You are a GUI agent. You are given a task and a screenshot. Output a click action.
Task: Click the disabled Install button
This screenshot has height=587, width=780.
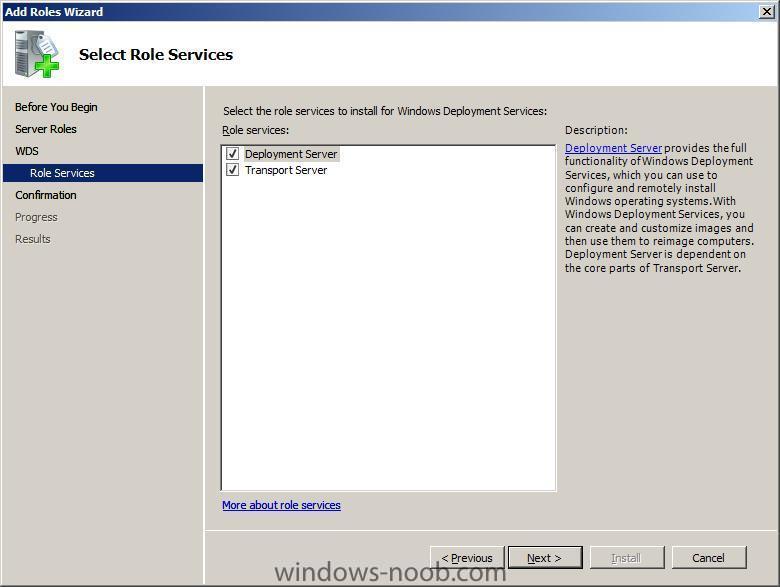pyautogui.click(x=627, y=558)
